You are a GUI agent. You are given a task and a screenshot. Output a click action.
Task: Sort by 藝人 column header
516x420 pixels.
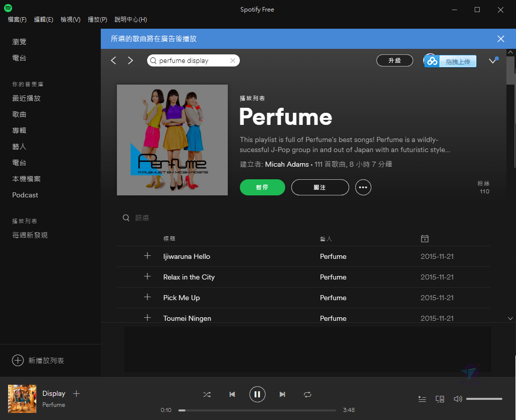[326, 239]
